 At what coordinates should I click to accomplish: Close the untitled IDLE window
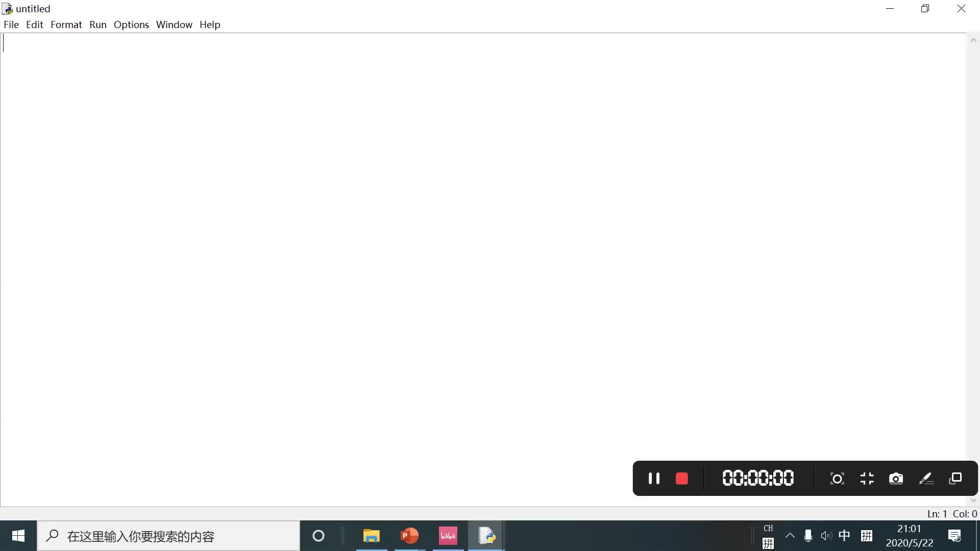(x=961, y=9)
